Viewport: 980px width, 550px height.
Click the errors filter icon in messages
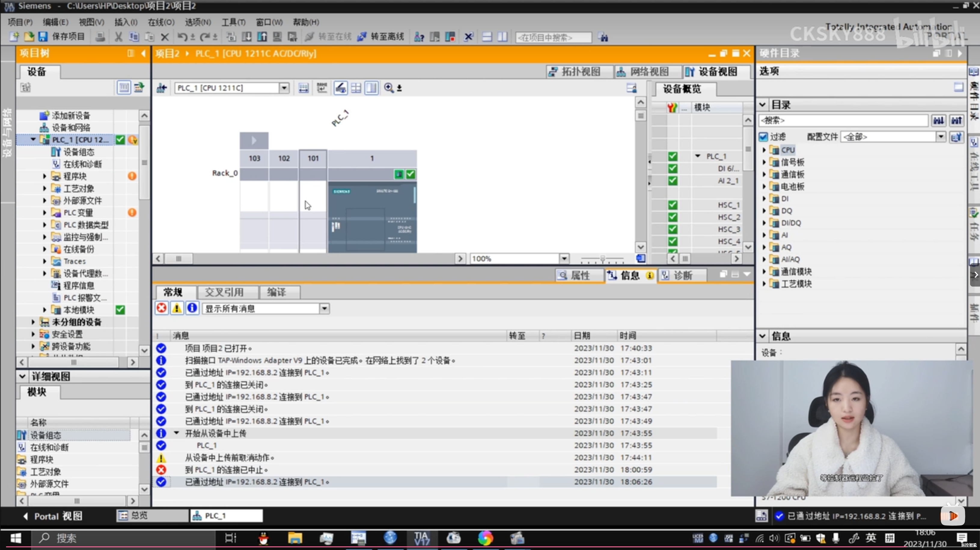(x=161, y=308)
